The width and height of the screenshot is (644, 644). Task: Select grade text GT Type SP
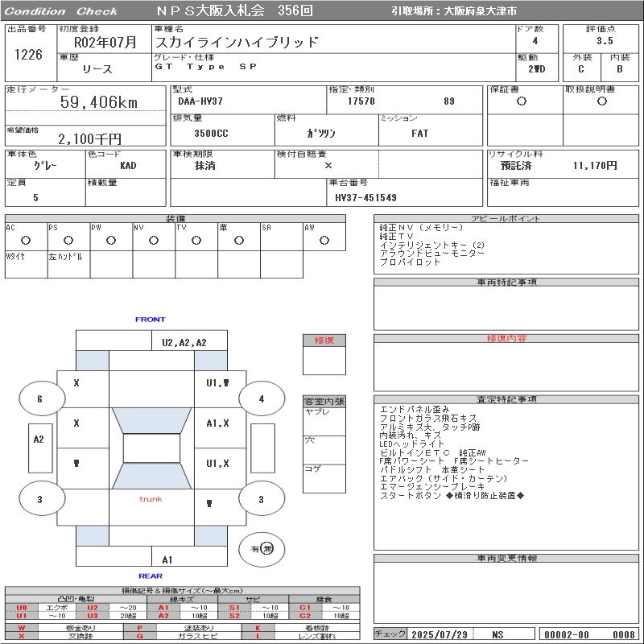pyautogui.click(x=206, y=67)
